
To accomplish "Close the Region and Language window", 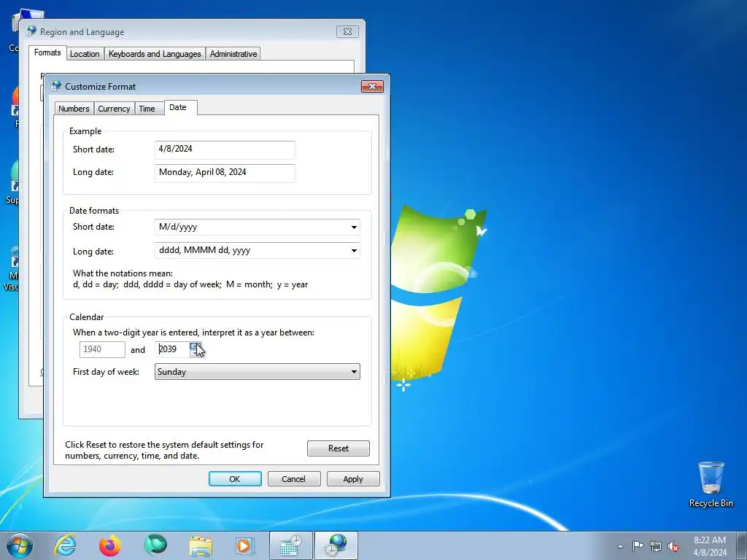I will tap(347, 32).
